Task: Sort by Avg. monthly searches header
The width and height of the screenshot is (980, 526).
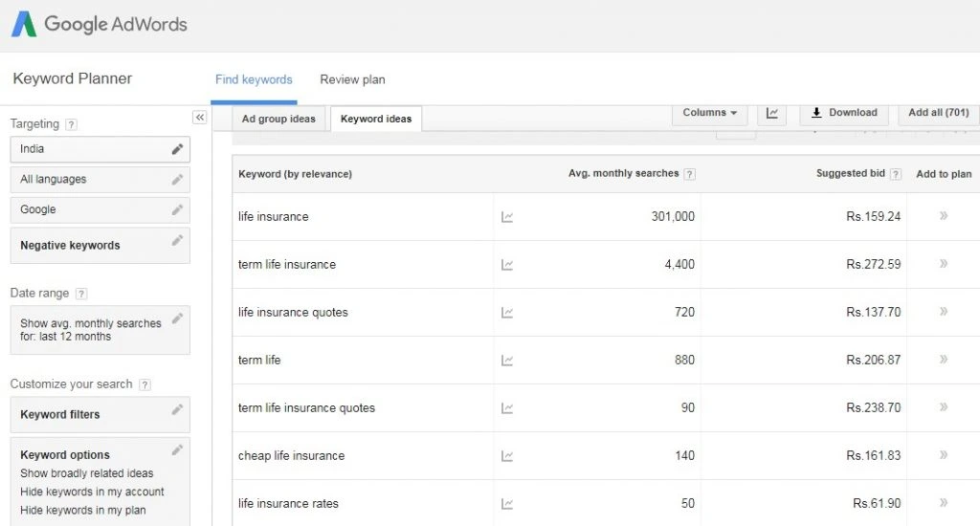Action: tap(623, 174)
